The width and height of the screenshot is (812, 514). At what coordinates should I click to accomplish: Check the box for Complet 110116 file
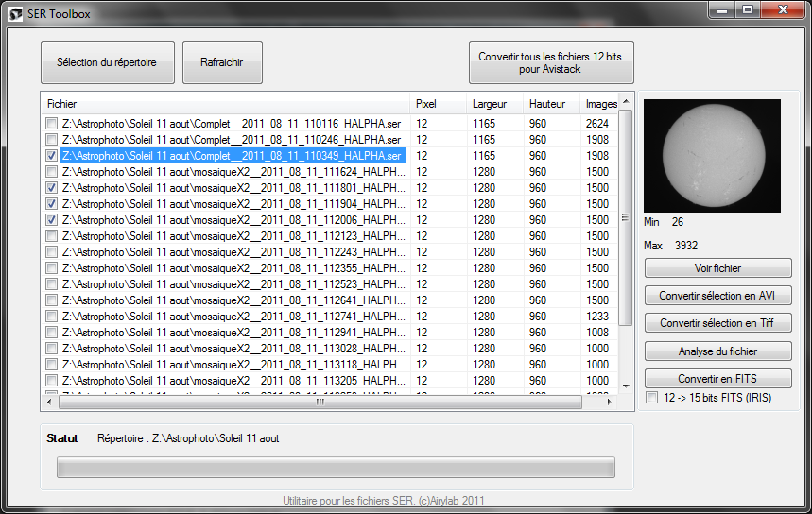(x=51, y=123)
